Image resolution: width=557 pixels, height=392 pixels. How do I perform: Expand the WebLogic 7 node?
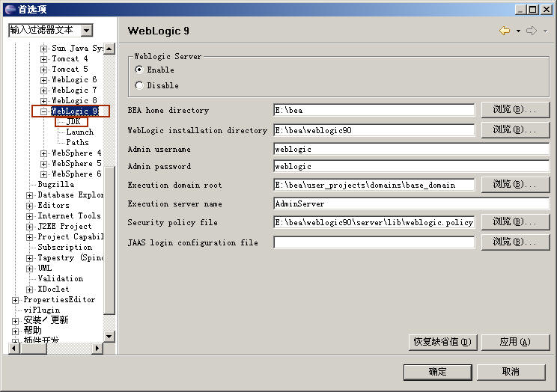click(x=43, y=91)
